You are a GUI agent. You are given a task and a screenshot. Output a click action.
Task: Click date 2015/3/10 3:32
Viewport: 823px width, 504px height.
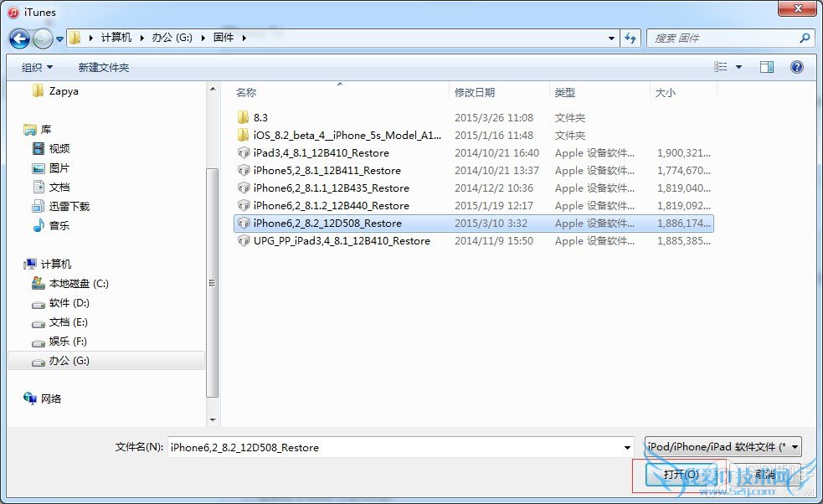491,224
